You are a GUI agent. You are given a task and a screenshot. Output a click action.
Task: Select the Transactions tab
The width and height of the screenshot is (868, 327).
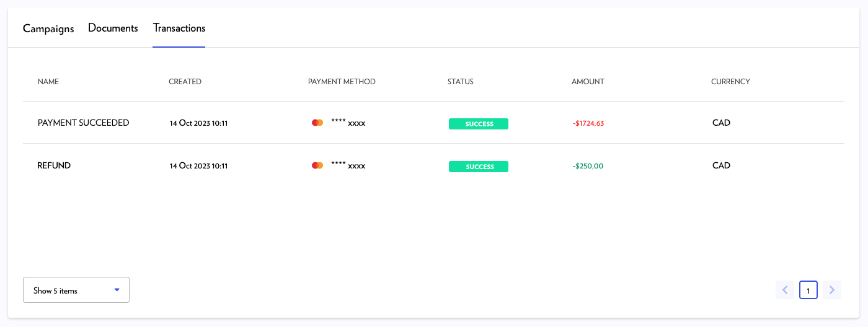pyautogui.click(x=179, y=28)
